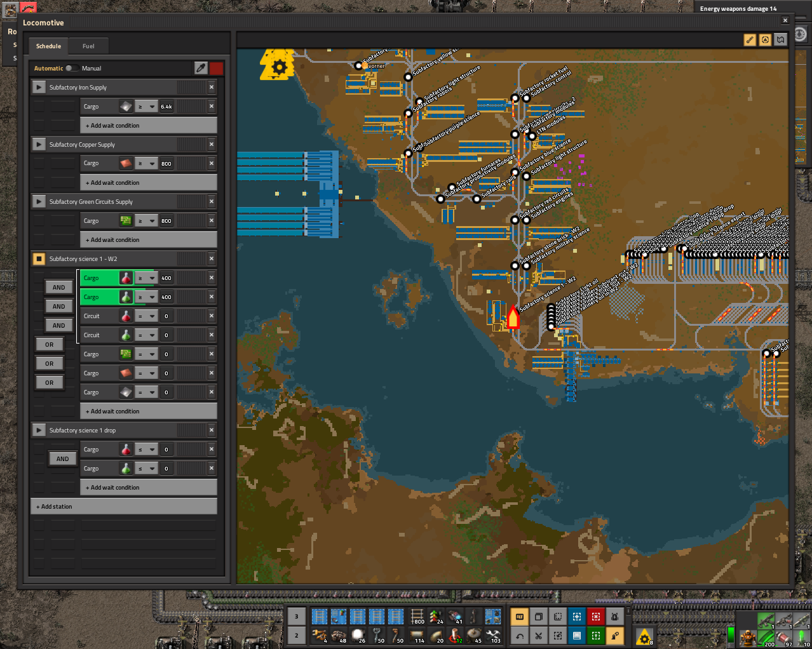The height and width of the screenshot is (649, 812).
Task: Toggle the ALT info mode shortcut
Action: pyautogui.click(x=520, y=616)
